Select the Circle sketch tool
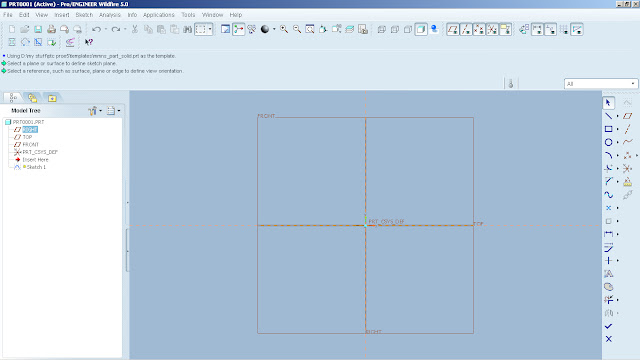640x360 pixels. (608, 142)
